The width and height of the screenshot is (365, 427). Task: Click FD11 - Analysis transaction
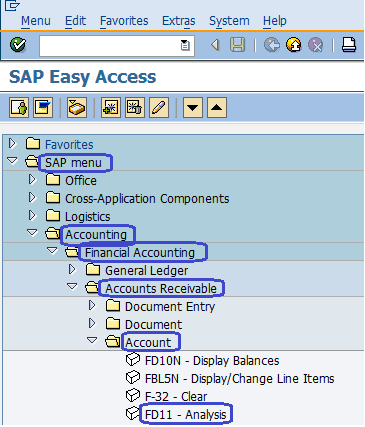point(186,415)
